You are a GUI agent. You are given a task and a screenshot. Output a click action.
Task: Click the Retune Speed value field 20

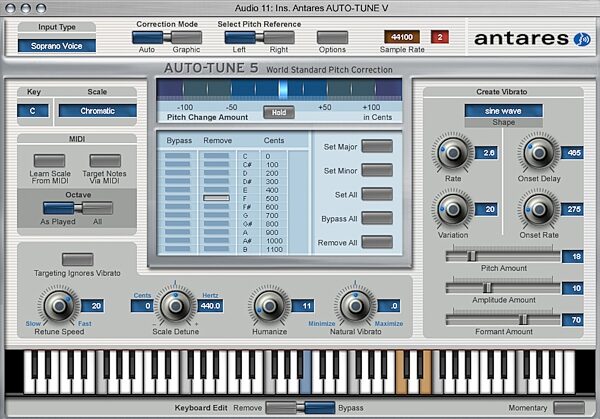(92, 306)
